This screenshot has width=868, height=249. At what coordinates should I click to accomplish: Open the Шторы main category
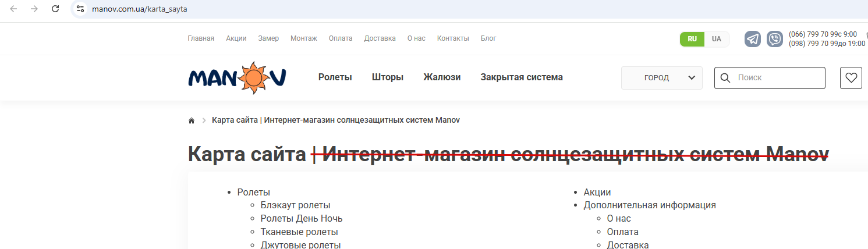click(x=388, y=77)
